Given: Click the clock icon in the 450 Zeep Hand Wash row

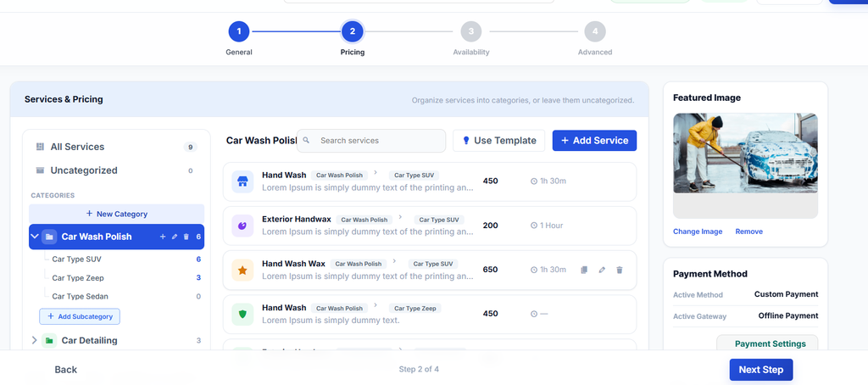Looking at the screenshot, I should 534,314.
